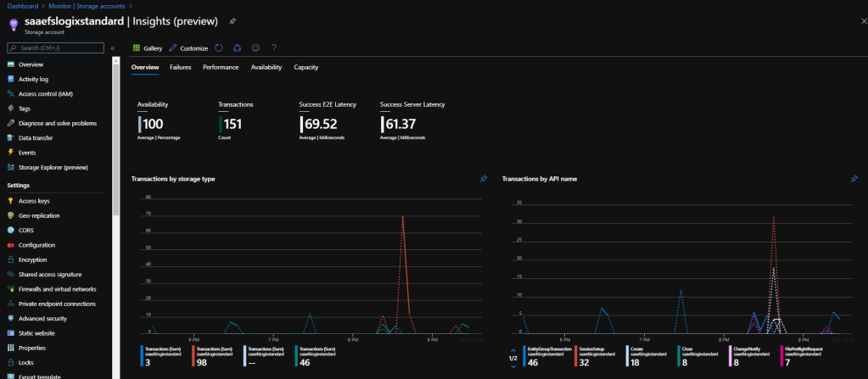Go to the previous legend page above 1/2
This screenshot has height=379, width=868.
coord(513,350)
